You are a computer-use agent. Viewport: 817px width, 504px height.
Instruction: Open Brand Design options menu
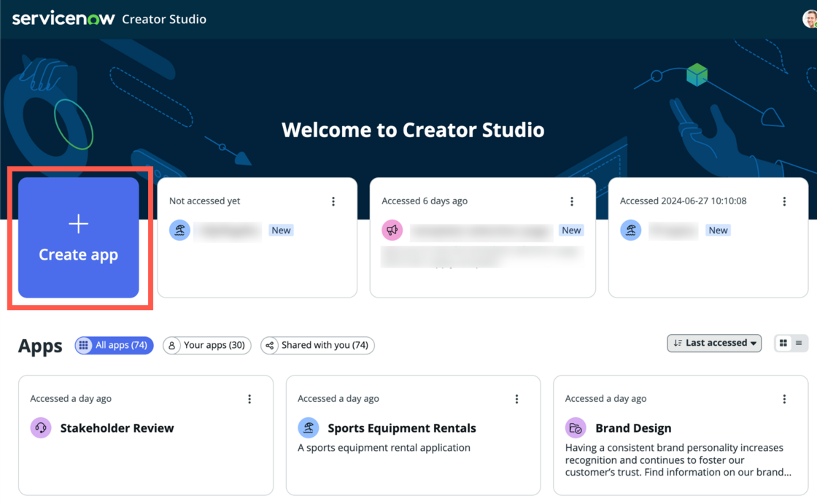784,399
